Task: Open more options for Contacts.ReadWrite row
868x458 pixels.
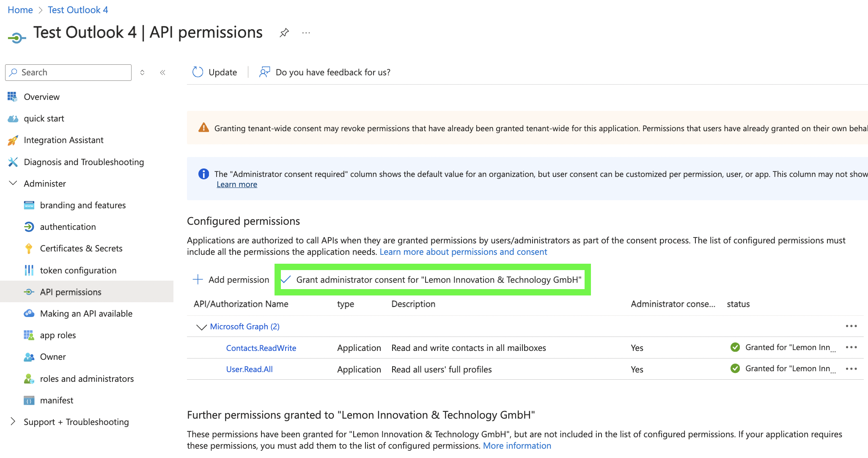Action: pyautogui.click(x=851, y=348)
